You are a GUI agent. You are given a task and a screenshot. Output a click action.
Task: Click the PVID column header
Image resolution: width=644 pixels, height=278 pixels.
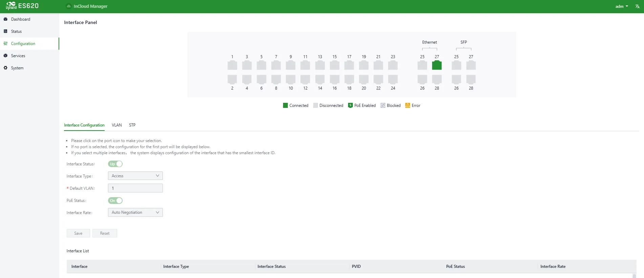pyautogui.click(x=356, y=267)
